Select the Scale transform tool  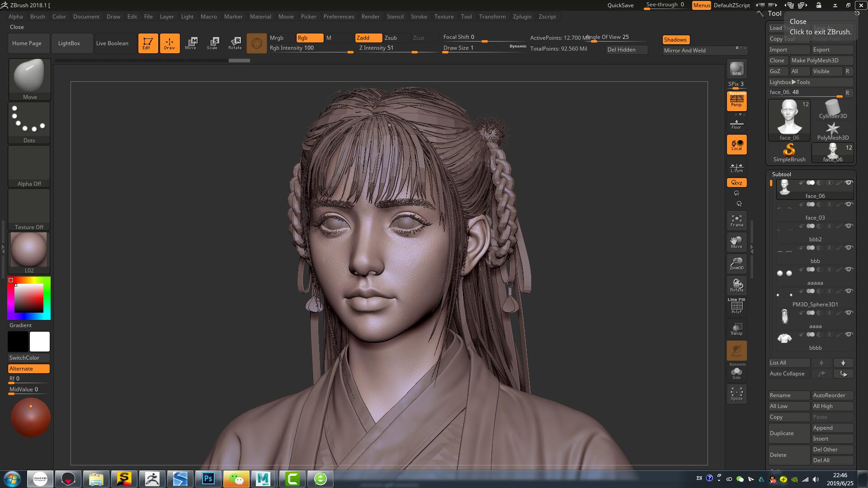(x=213, y=43)
